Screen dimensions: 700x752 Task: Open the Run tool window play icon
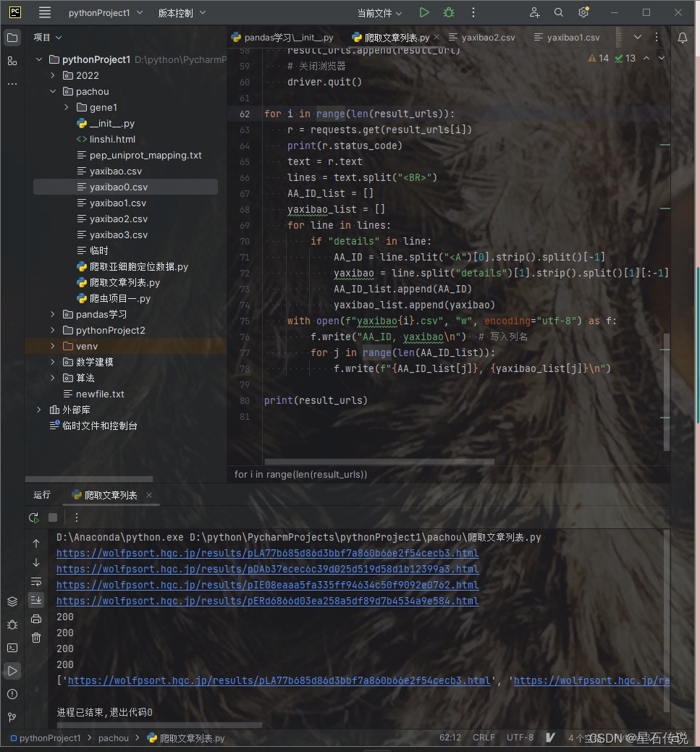pos(12,671)
